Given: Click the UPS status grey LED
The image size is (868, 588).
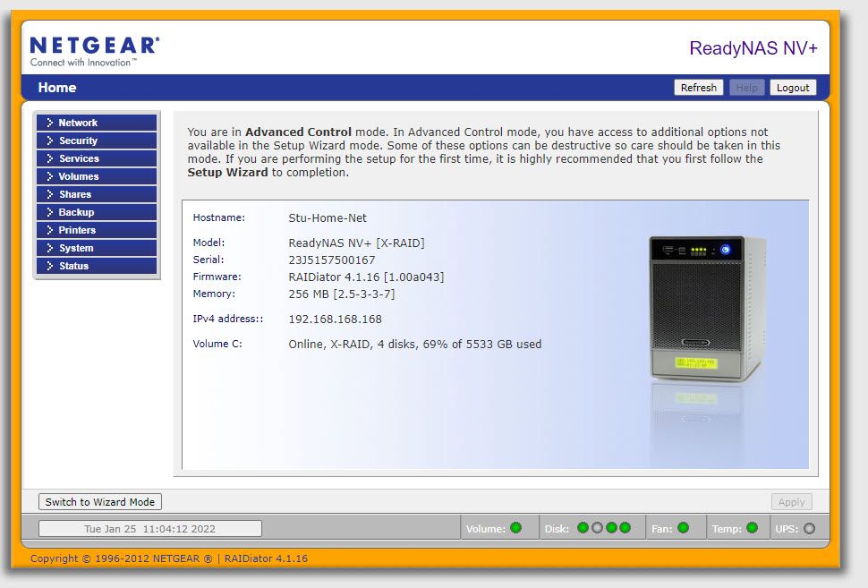Looking at the screenshot, I should pyautogui.click(x=810, y=528).
